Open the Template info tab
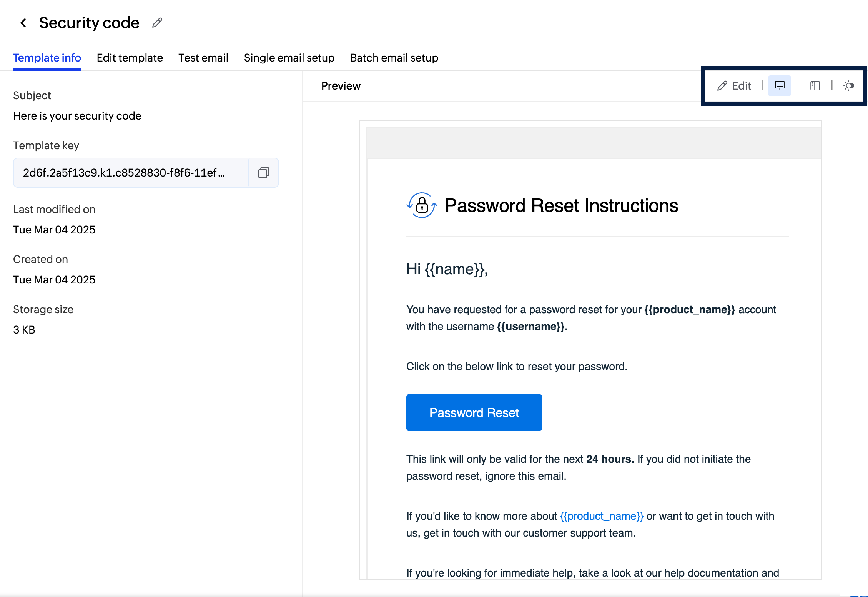Image resolution: width=868 pixels, height=597 pixels. click(x=47, y=58)
